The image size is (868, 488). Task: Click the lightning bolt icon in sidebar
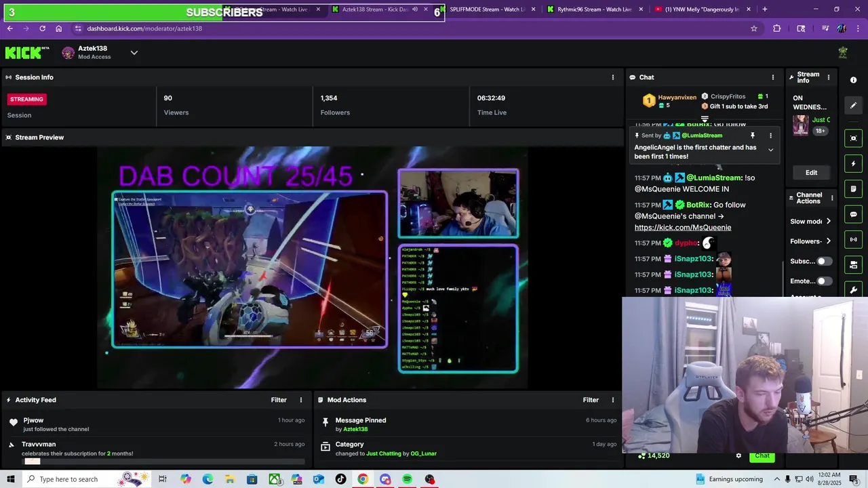point(853,163)
